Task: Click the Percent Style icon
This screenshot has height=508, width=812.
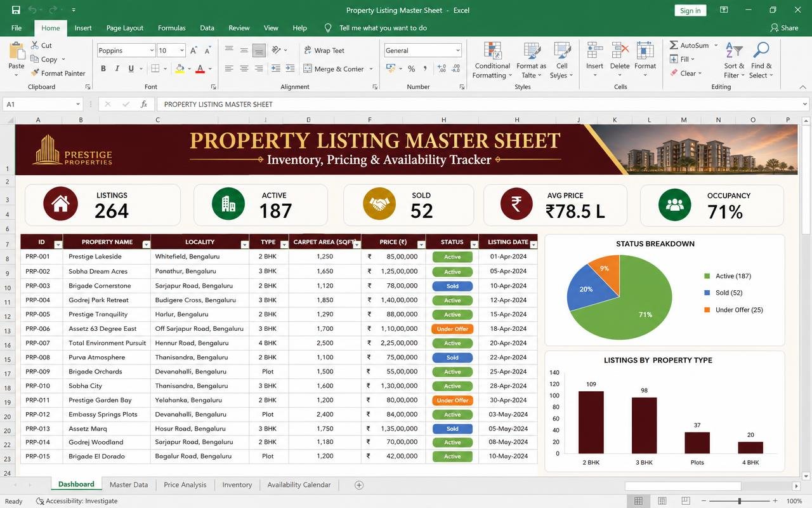Action: click(411, 69)
